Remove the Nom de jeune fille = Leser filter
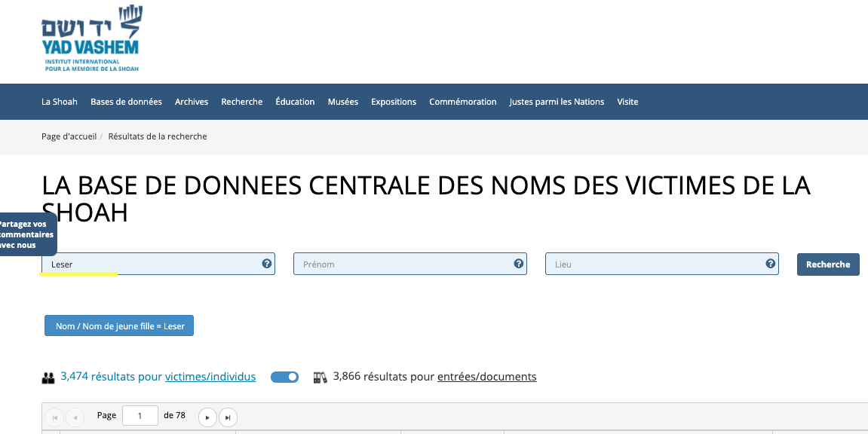 119,325
